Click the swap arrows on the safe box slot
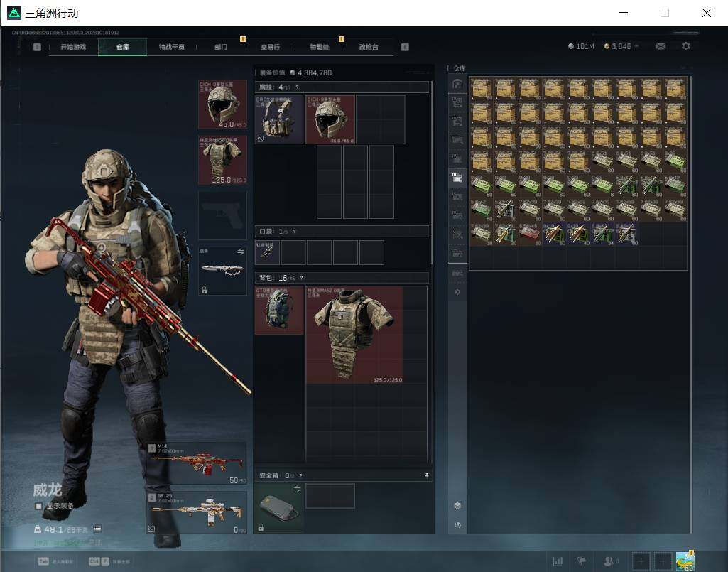Screen dimensions: 728x572 point(297,489)
